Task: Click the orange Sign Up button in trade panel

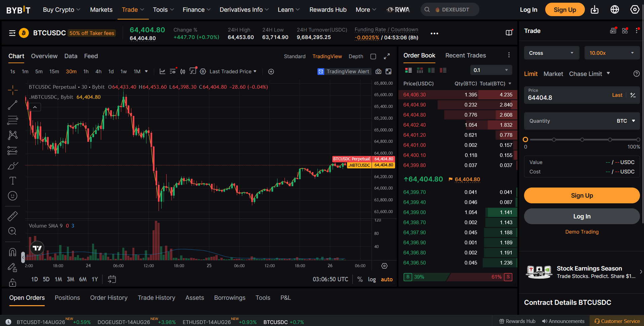Action: point(582,196)
